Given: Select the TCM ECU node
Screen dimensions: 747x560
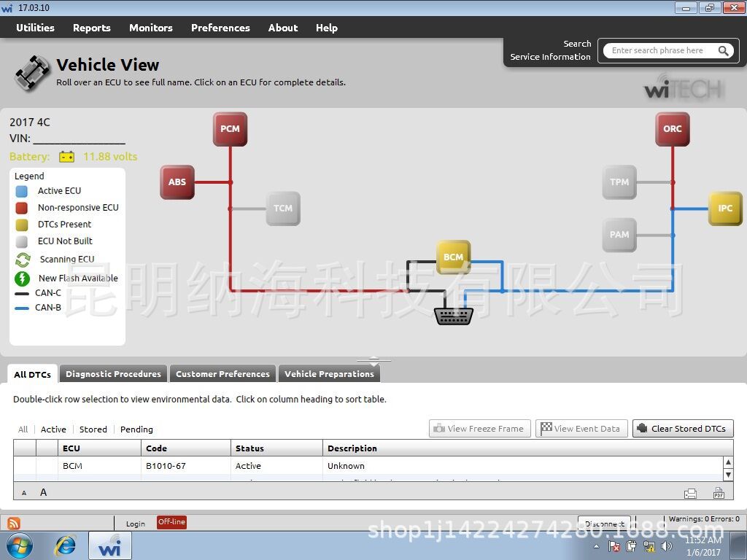Looking at the screenshot, I should point(283,209).
